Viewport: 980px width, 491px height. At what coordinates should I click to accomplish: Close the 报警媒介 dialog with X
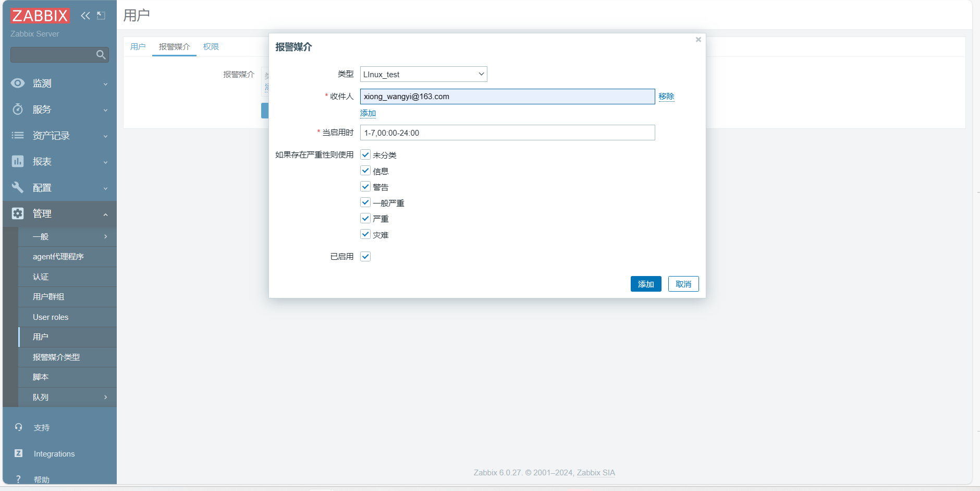(x=699, y=40)
